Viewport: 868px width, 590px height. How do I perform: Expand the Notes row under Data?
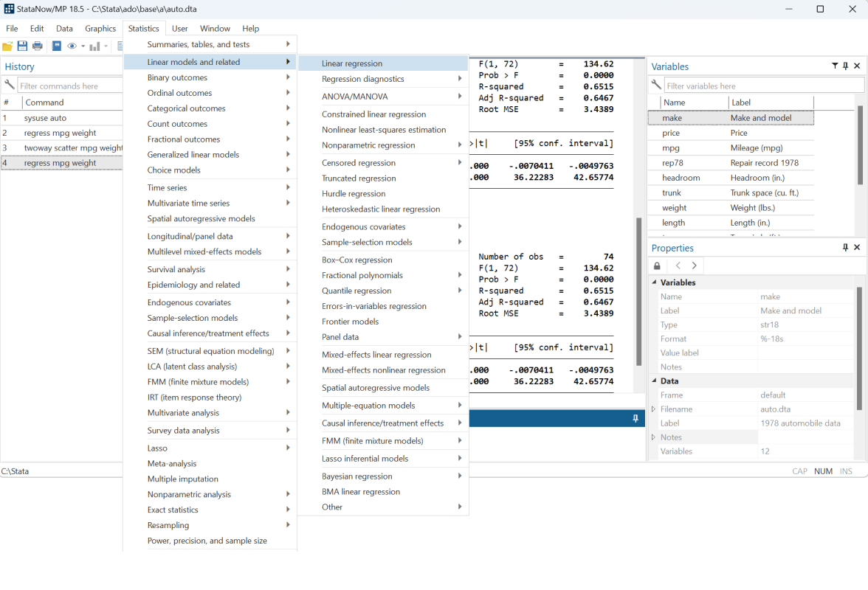[654, 437]
